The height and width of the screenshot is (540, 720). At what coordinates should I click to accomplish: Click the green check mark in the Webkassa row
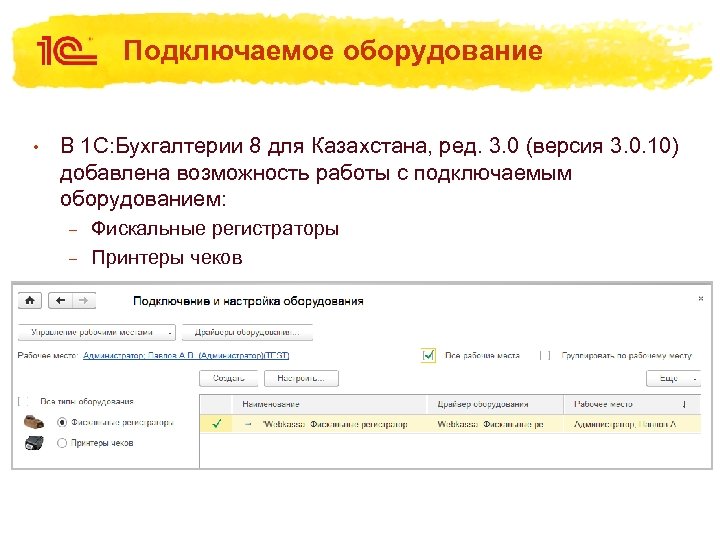217,424
